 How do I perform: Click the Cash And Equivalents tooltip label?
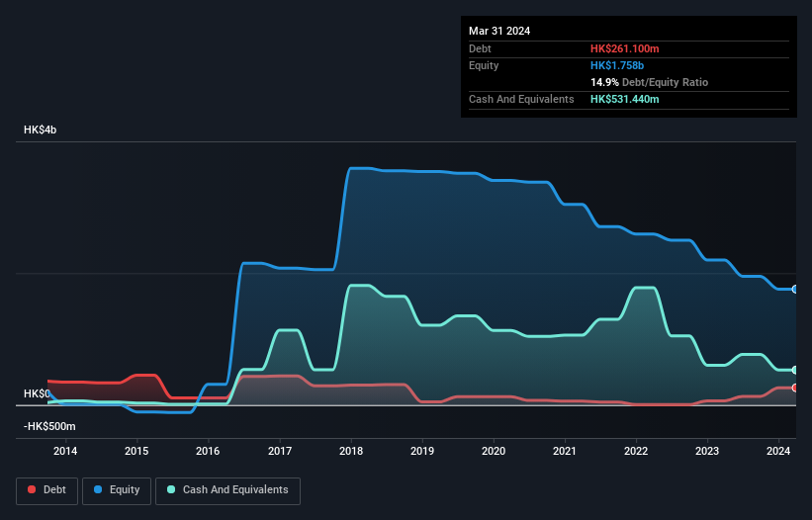[521, 99]
